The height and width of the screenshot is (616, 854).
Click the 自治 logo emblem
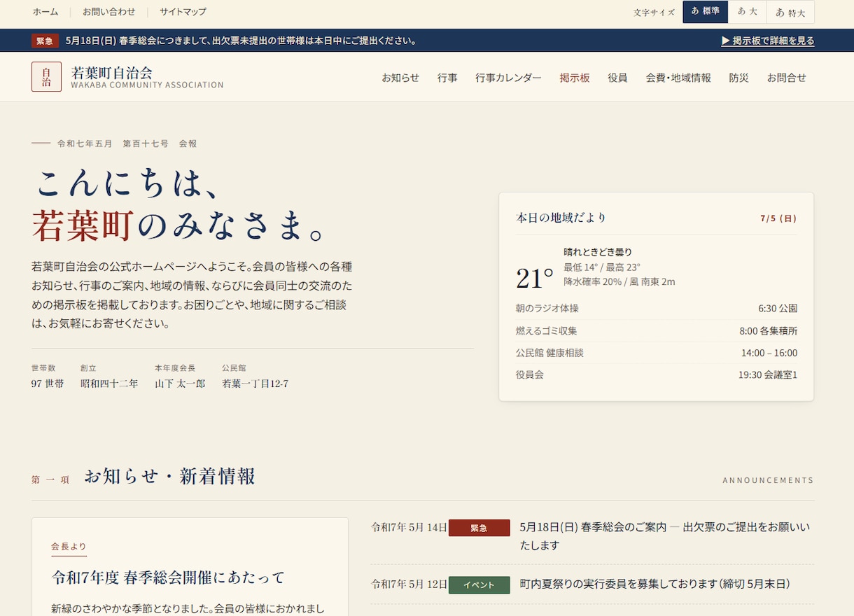point(46,77)
